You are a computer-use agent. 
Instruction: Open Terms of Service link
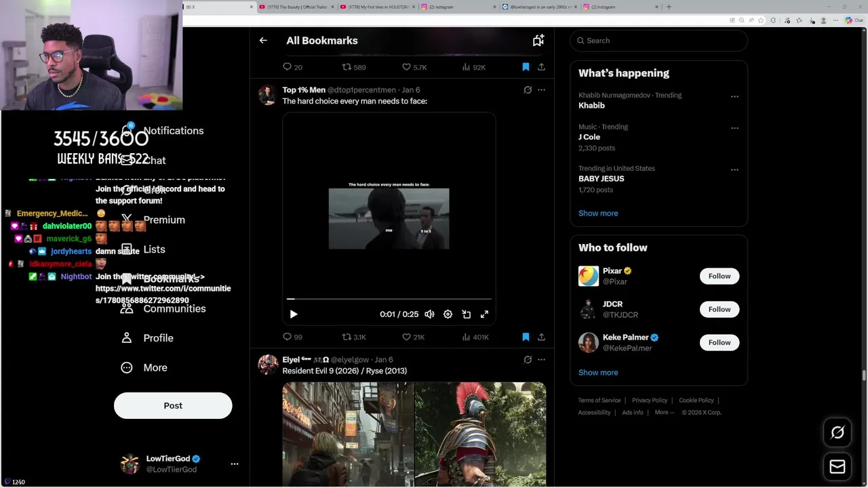coord(599,401)
